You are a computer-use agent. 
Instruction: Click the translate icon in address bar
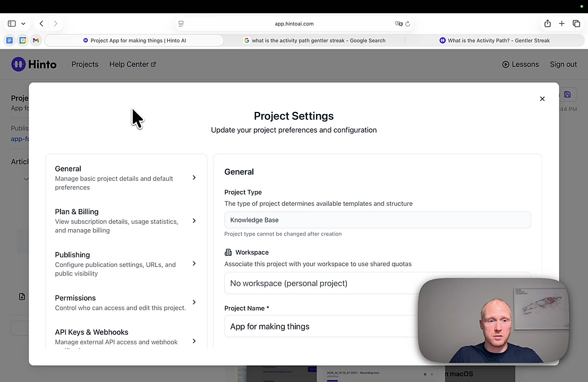398,24
